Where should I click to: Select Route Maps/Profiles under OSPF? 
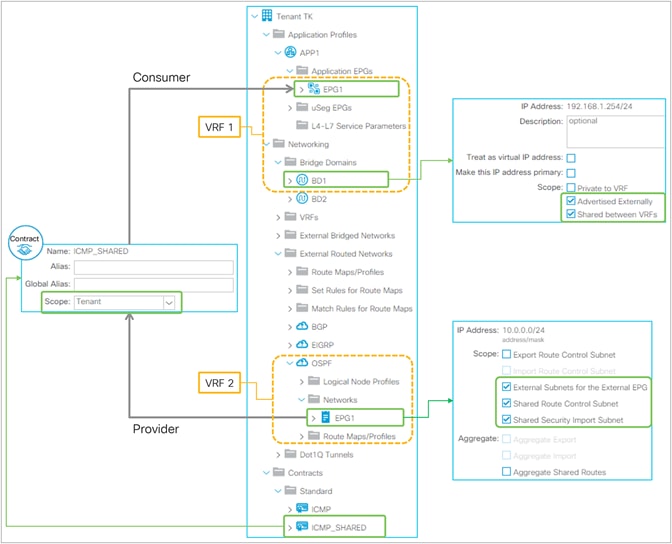[359, 436]
